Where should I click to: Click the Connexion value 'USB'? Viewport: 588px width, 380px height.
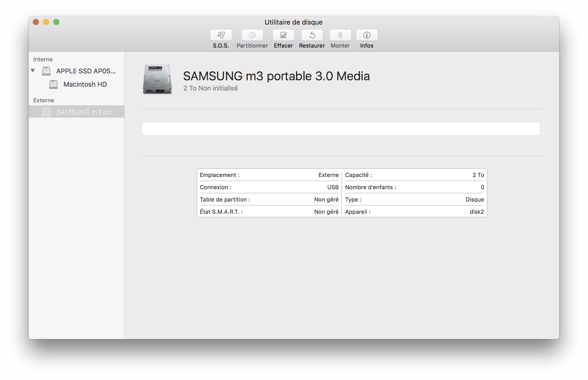pos(333,187)
